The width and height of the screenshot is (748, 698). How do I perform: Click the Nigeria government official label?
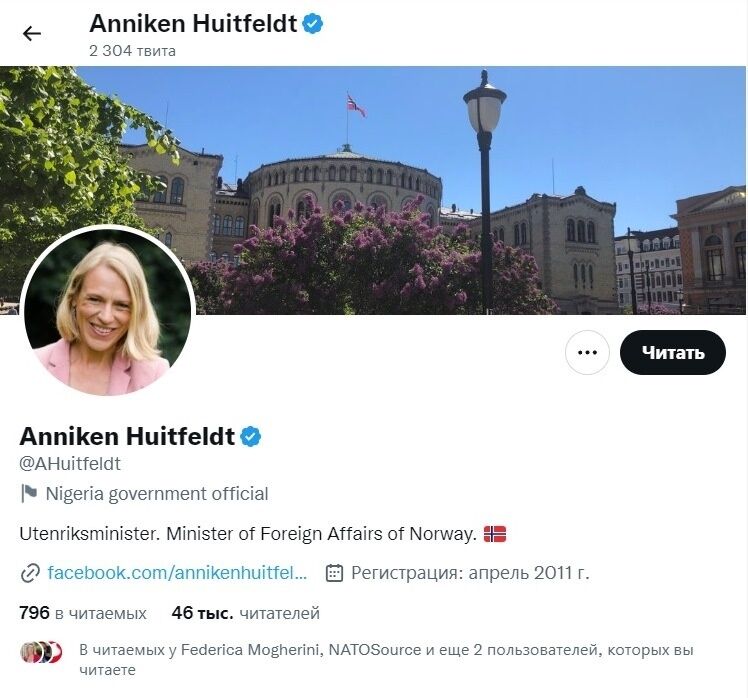pyautogui.click(x=157, y=494)
